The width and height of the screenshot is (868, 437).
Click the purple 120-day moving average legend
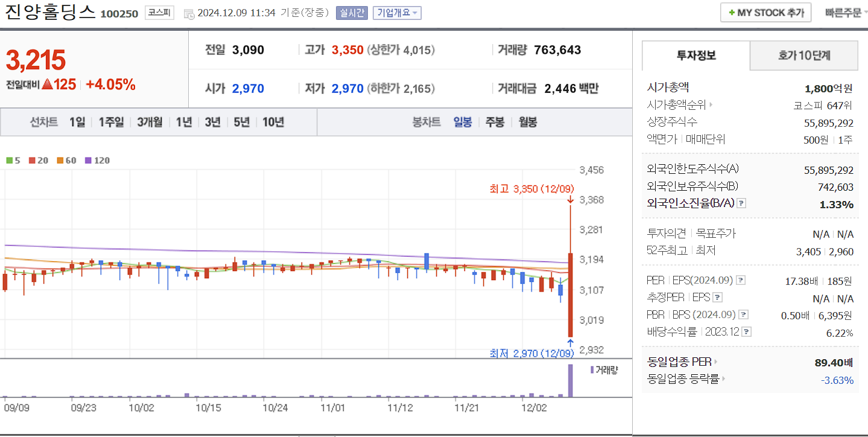(97, 161)
